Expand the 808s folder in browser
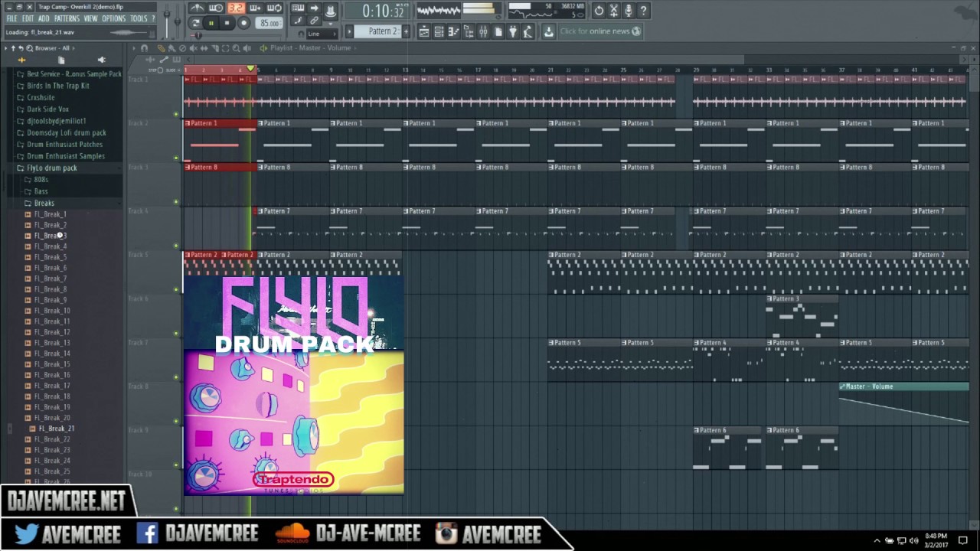Viewport: 980px width, 551px height. tap(41, 180)
